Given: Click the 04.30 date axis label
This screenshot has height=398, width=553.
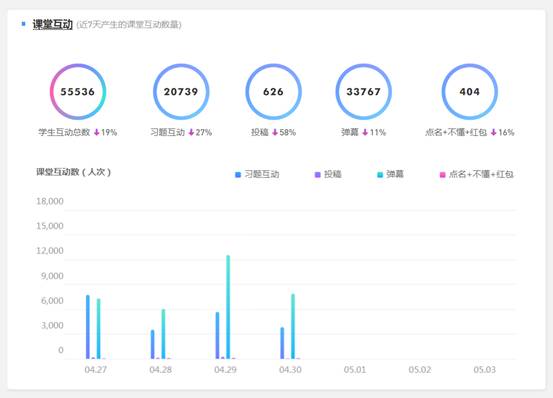Looking at the screenshot, I should [290, 369].
